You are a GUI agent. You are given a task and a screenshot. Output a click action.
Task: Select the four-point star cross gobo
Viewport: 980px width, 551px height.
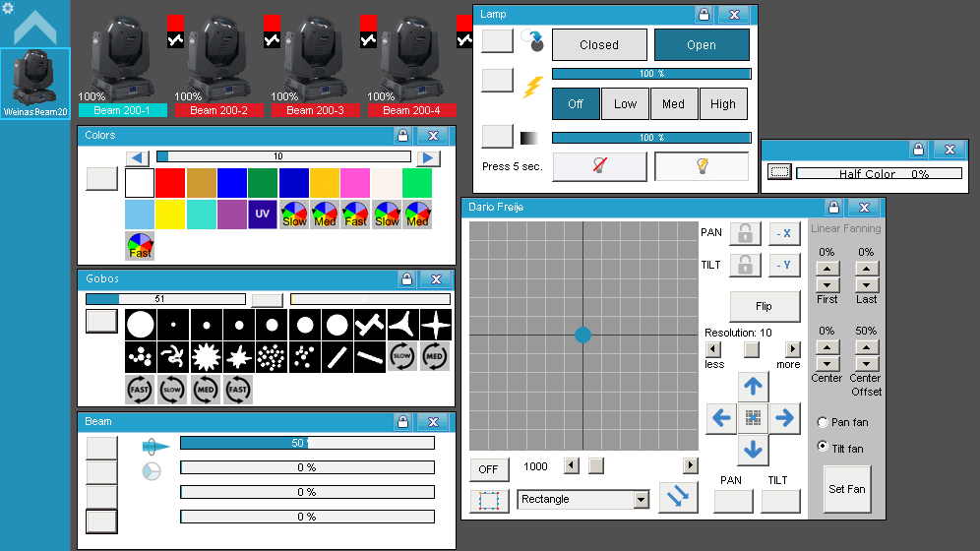click(x=436, y=326)
